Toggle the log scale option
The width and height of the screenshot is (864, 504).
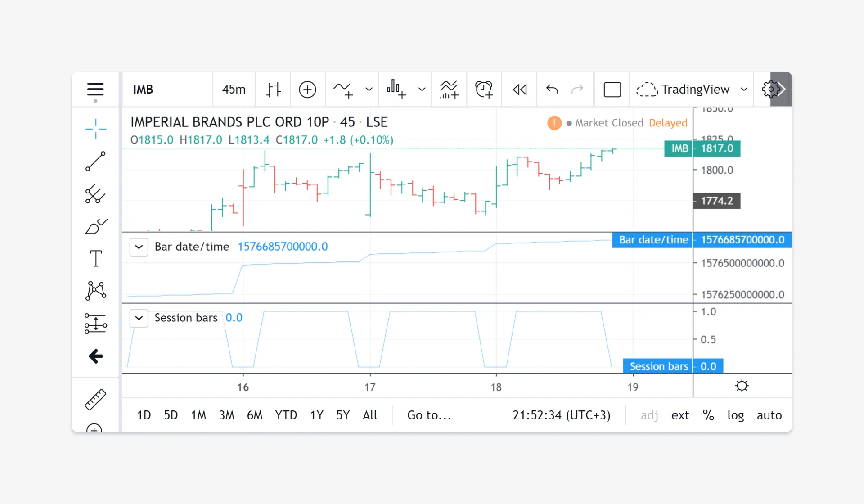(x=735, y=415)
